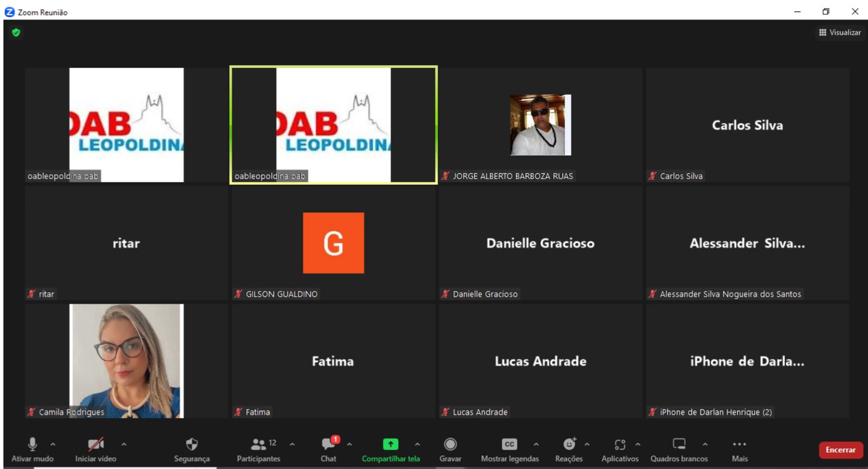Expand arrow next to Participantes

292,444
